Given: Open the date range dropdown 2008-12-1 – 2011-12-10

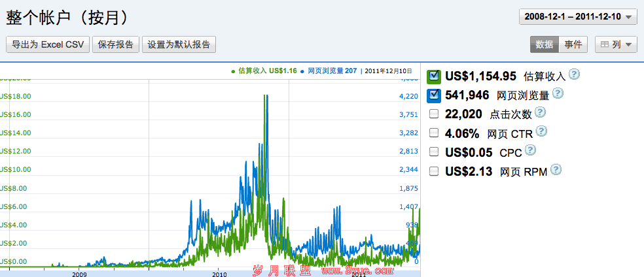Looking at the screenshot, I should click(x=577, y=17).
